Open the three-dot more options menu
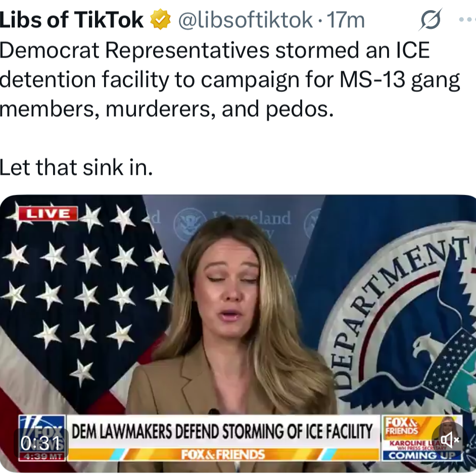Viewport: 476px width, 474px height. 467,20
